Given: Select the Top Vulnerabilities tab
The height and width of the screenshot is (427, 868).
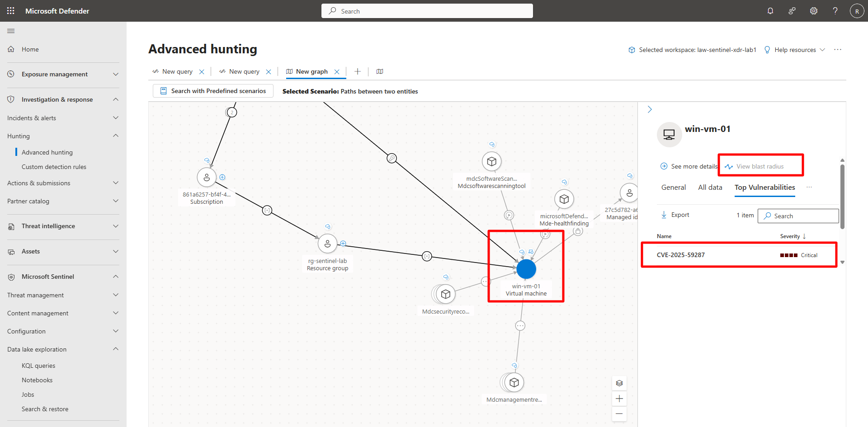Looking at the screenshot, I should click(765, 188).
